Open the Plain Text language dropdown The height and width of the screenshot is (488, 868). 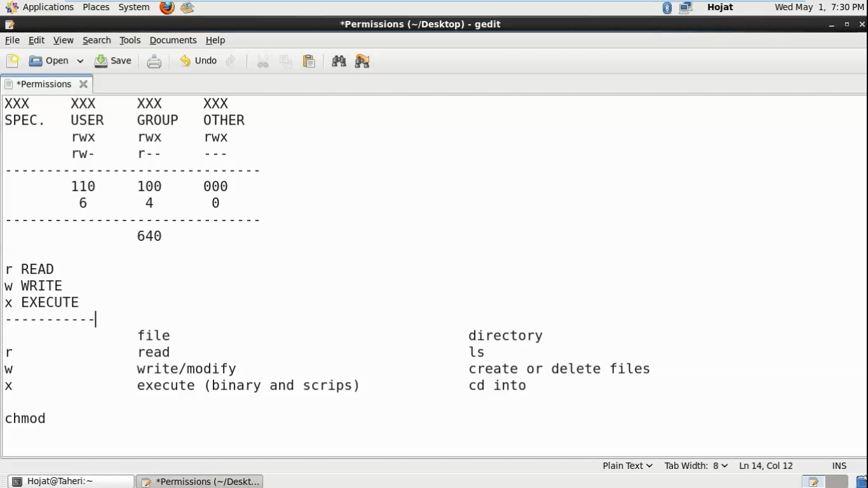point(627,466)
